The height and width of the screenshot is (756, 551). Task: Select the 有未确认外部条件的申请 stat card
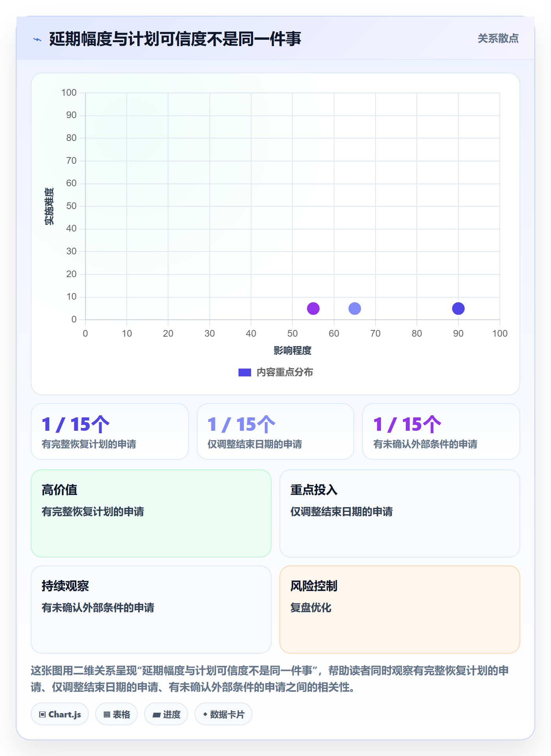click(x=441, y=432)
